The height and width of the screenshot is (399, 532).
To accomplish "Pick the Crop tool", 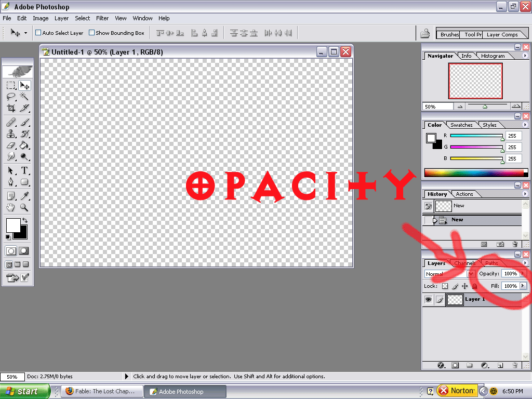I will [x=11, y=108].
